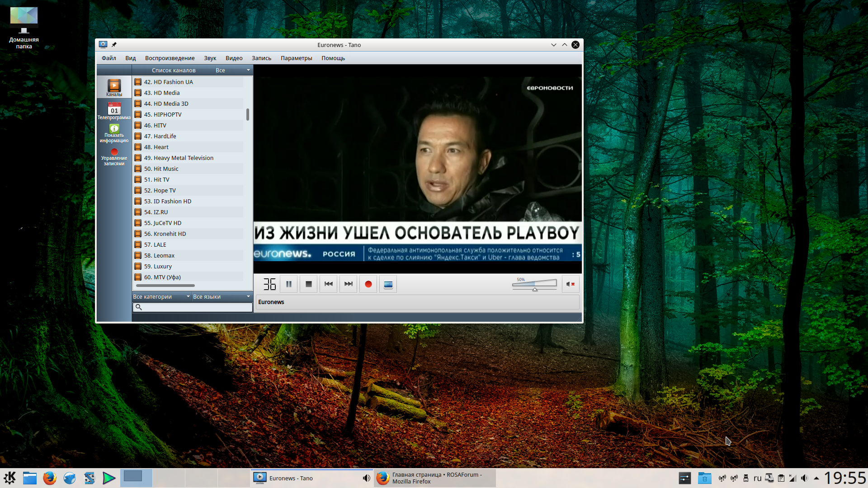The height and width of the screenshot is (488, 868).
Task: Skip to next channel
Action: (x=348, y=284)
